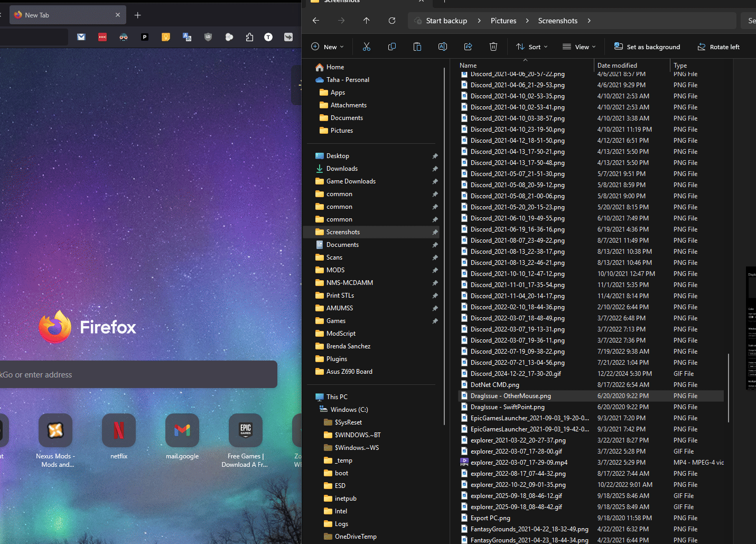The image size is (756, 544).
Task: Open the Netflix shortcut tile
Action: [x=119, y=430]
